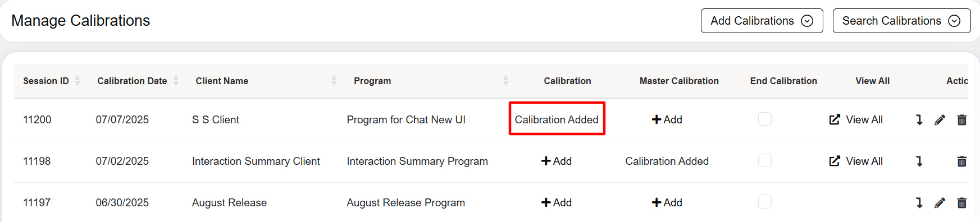Expand the Add Calibrations dropdown
The height and width of the screenshot is (222, 980).
click(762, 21)
